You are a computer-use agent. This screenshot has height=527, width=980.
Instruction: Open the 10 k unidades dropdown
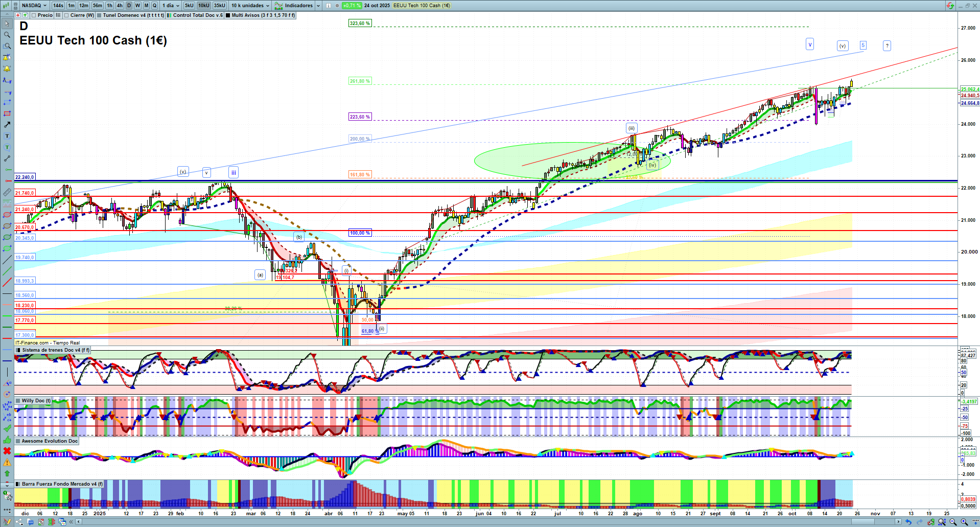250,6
